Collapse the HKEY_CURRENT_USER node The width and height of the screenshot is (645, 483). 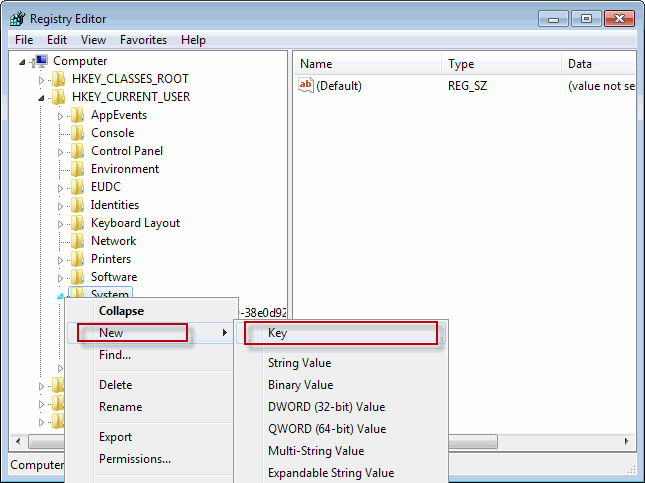pos(42,98)
